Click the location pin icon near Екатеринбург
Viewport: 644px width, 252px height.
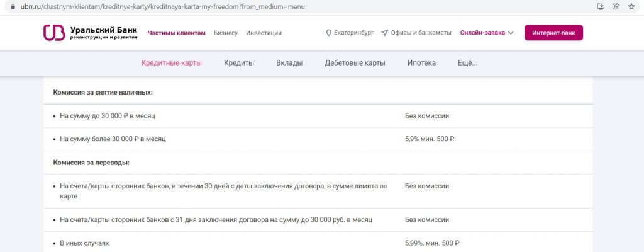click(x=328, y=33)
